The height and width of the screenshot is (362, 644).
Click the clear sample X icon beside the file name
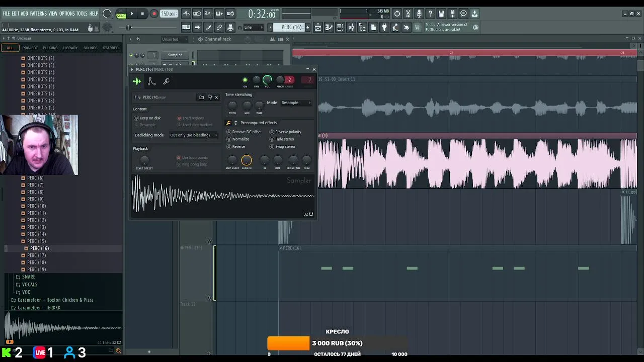tap(216, 97)
